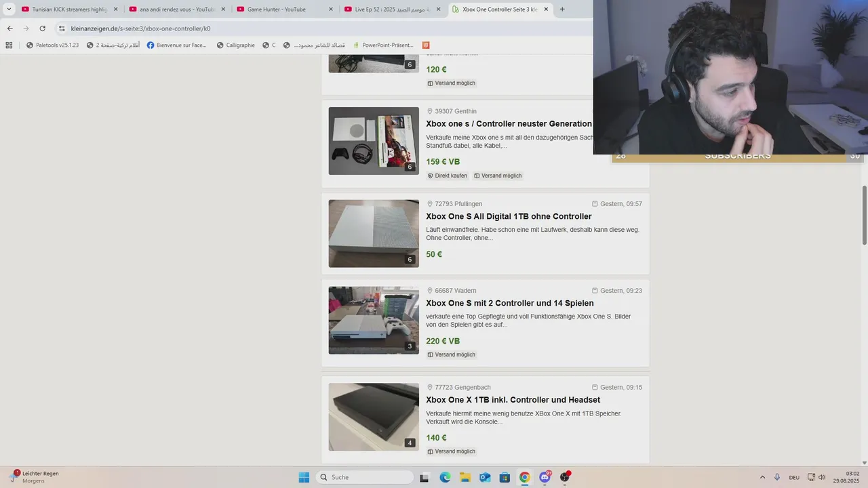This screenshot has height=488, width=868.
Task: Open Microsoft Store from taskbar
Action: tap(505, 477)
